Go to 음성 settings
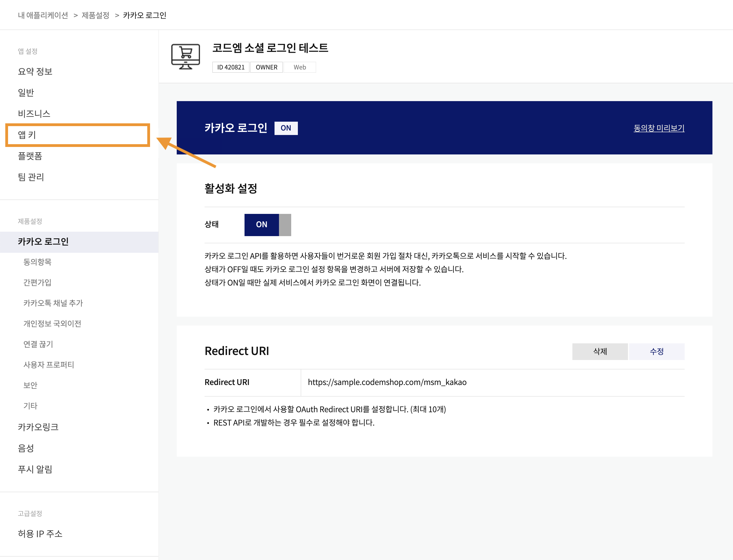 pos(26,448)
